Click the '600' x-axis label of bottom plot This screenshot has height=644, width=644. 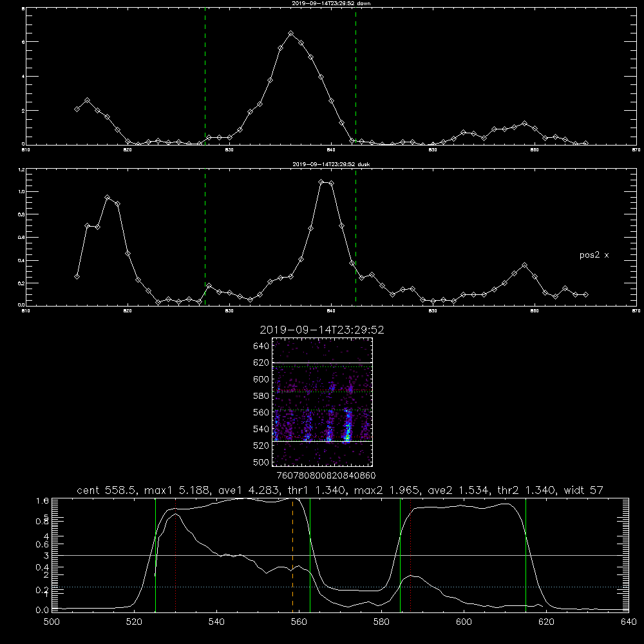pos(464,622)
